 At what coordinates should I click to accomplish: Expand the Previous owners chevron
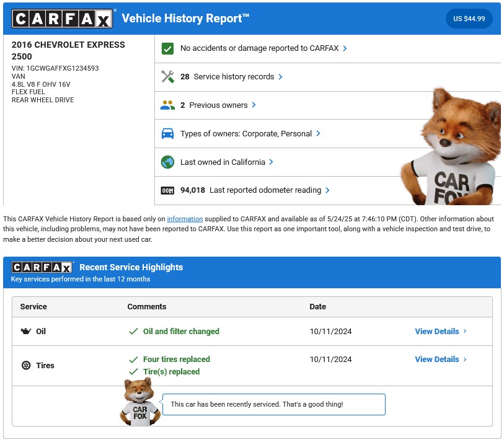coord(254,105)
